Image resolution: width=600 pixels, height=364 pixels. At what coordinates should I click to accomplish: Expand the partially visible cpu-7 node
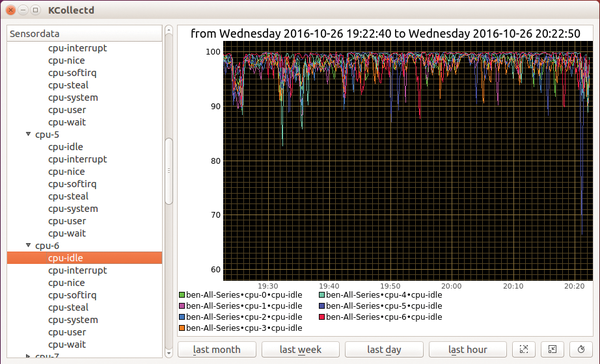[x=28, y=356]
